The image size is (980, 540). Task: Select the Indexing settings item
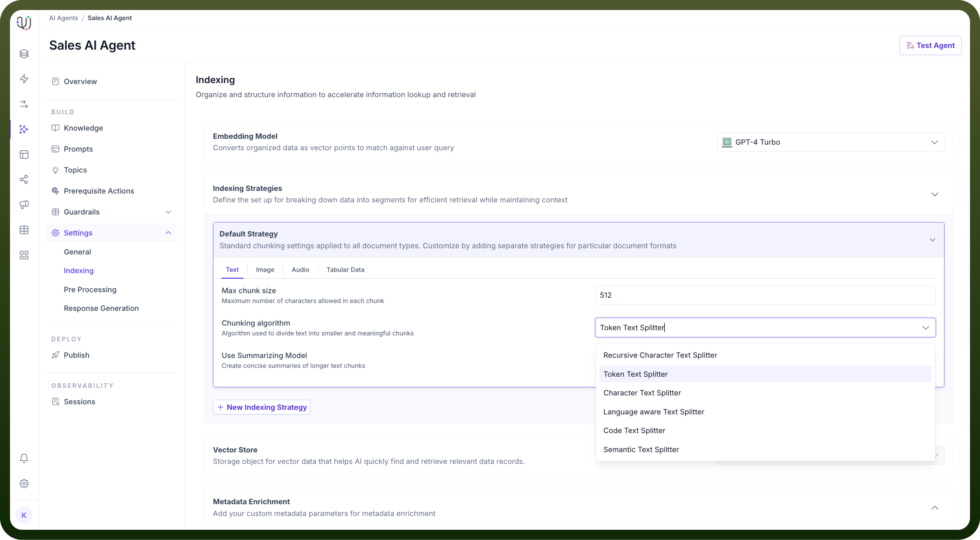point(79,271)
